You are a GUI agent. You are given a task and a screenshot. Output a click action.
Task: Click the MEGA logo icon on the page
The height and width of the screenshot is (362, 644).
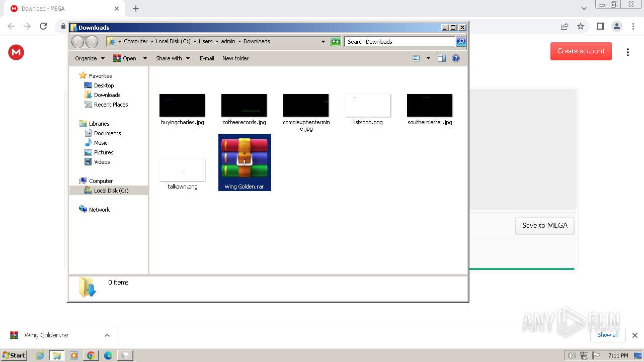16,52
